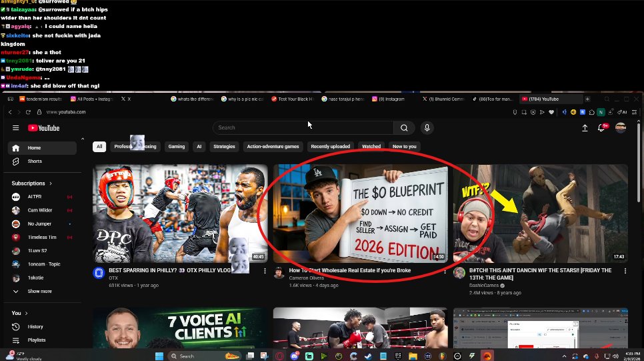Open the DashieGames channel avatar

459,273
